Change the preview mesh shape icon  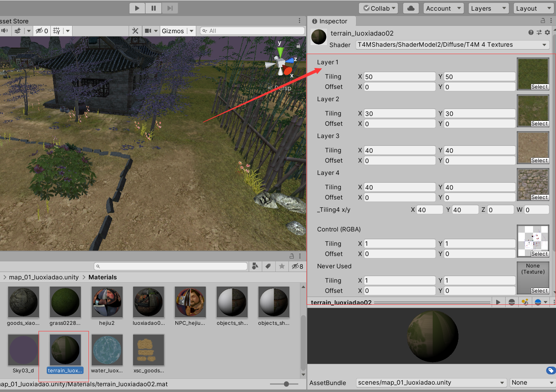(x=512, y=302)
